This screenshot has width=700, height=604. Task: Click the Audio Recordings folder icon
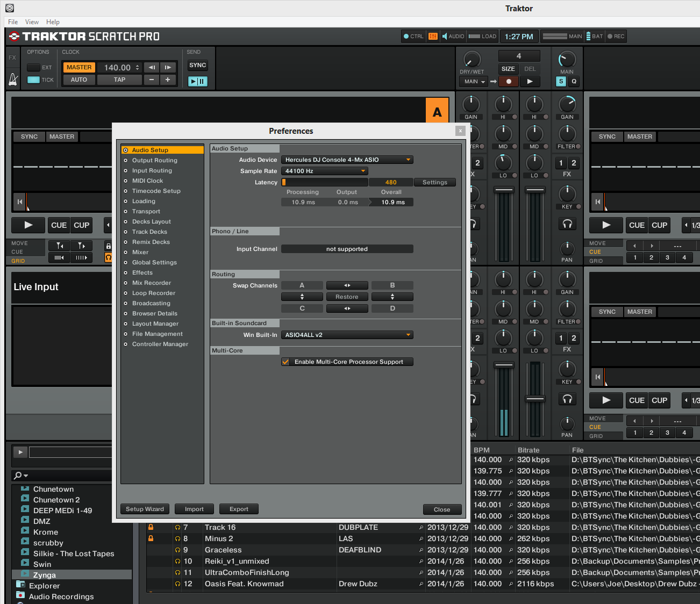pyautogui.click(x=20, y=595)
